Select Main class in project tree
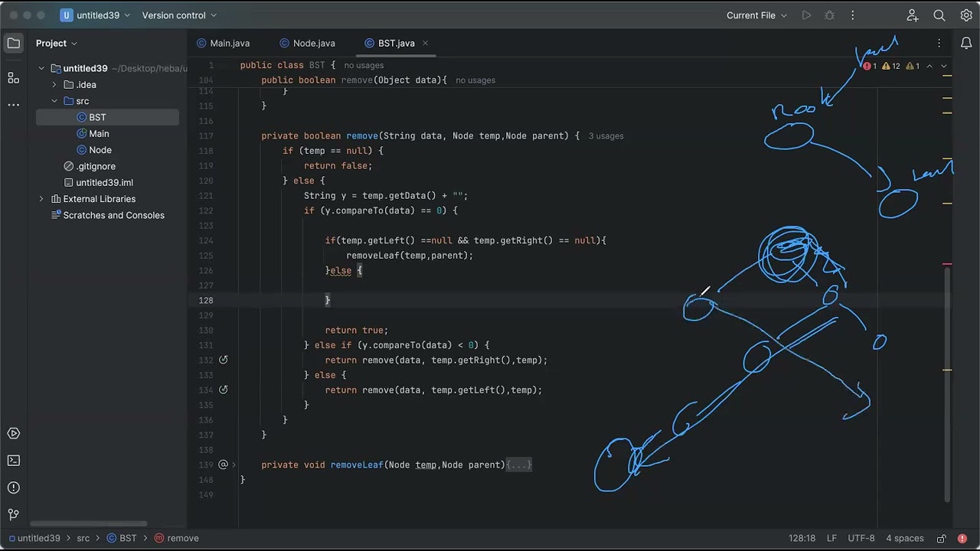 [92, 133]
